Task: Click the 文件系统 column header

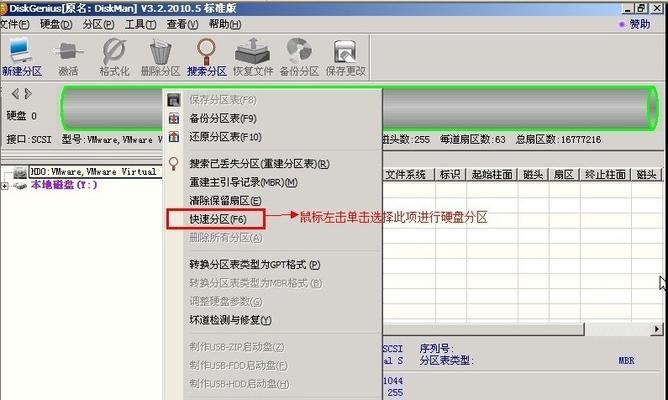Action: point(406,175)
